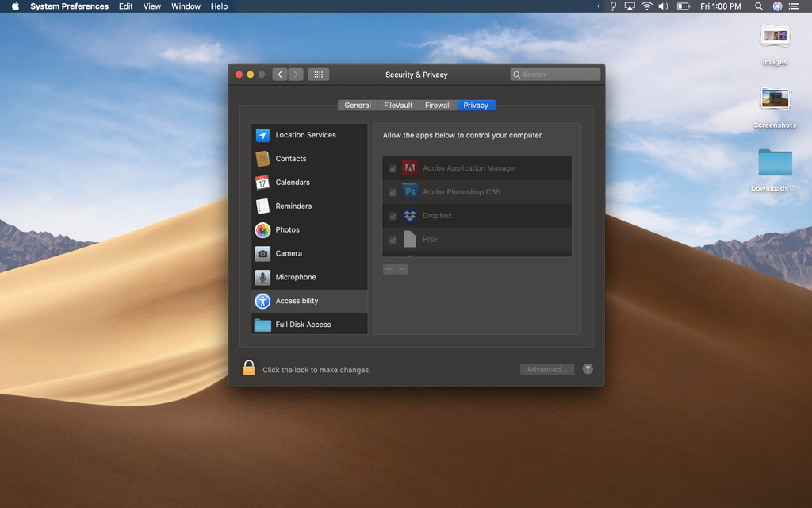Image resolution: width=812 pixels, height=508 pixels.
Task: Open the Downloads folder on the desktop
Action: coord(775,163)
